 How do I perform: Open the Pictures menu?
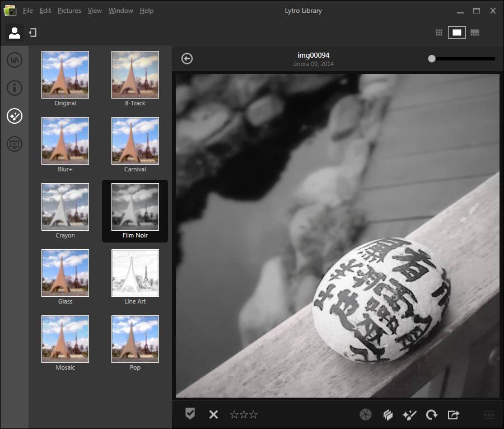69,11
